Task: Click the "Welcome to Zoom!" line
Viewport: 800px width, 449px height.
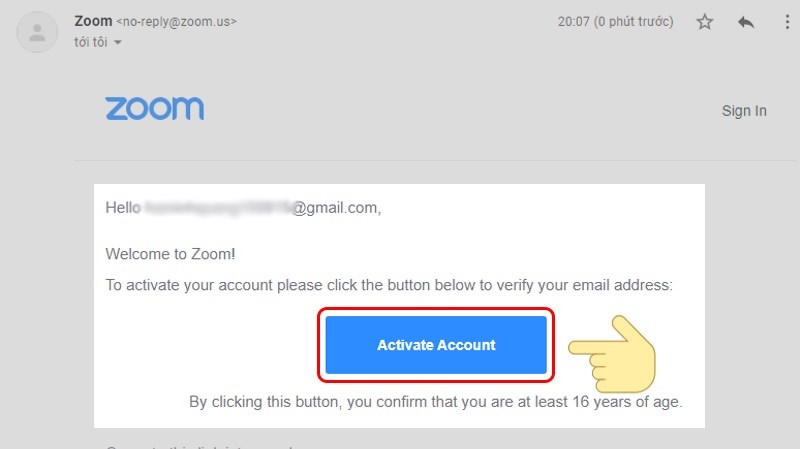Action: [x=171, y=254]
